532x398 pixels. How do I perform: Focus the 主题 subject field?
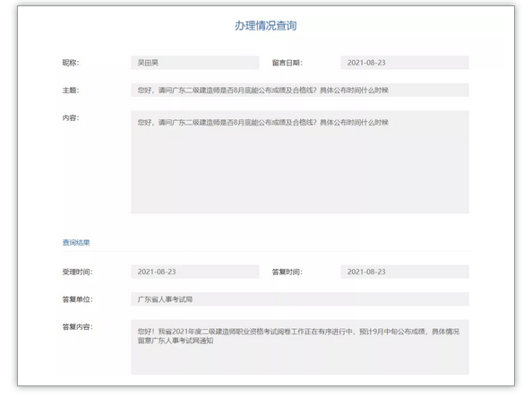click(300, 90)
